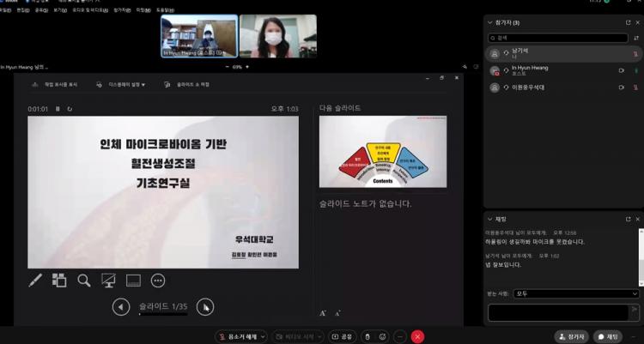Black out the slide show screen

pyautogui.click(x=109, y=280)
